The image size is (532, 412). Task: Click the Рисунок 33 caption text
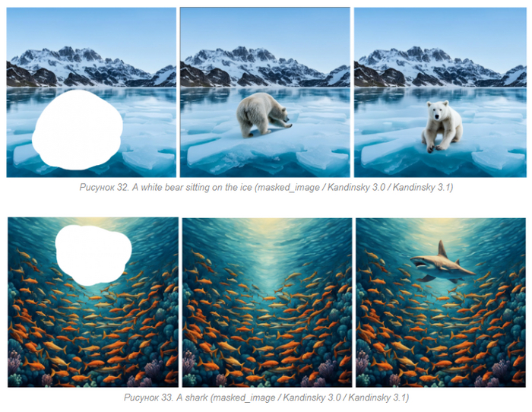[x=266, y=398]
